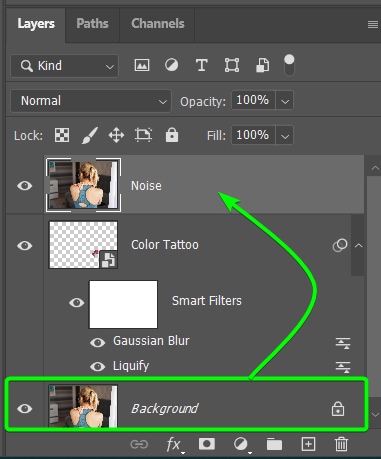
Task: Lock image pixels brush icon
Action: click(90, 135)
